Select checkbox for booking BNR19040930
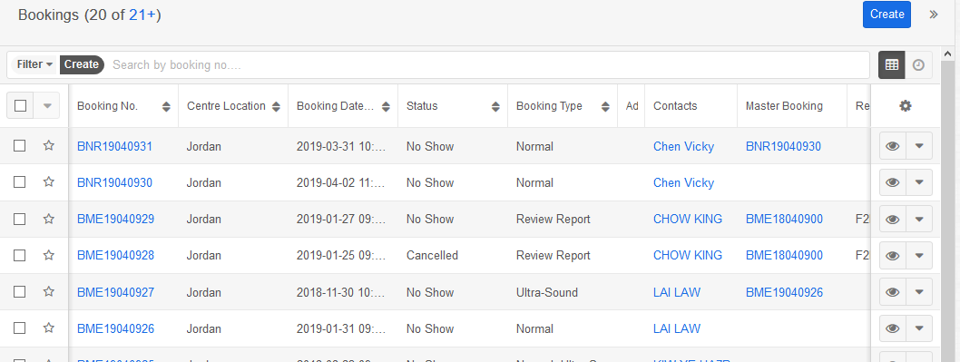Screen dimensions: 960x362 [20, 182]
